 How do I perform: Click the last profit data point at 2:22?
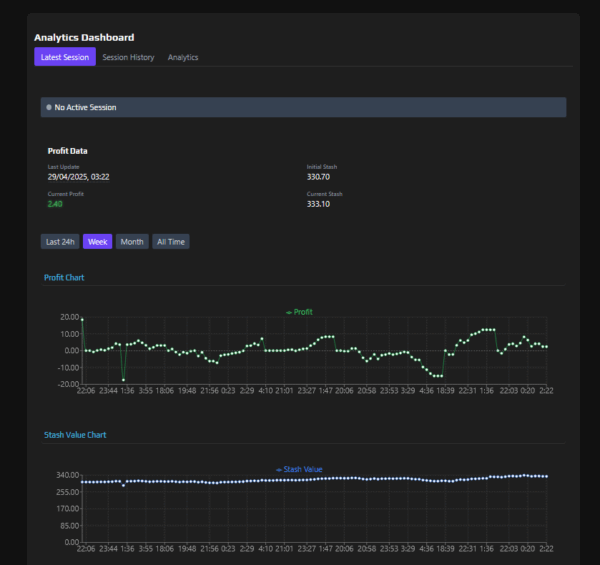pos(546,347)
